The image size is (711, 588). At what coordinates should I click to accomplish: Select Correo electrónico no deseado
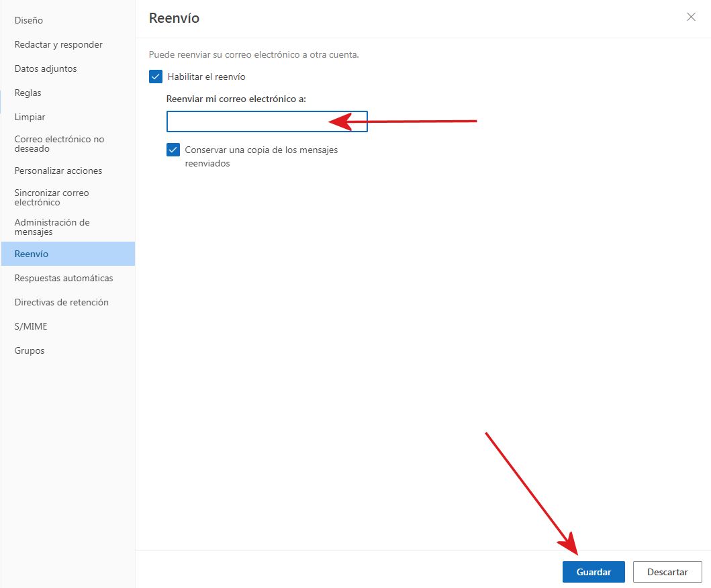[x=68, y=144]
